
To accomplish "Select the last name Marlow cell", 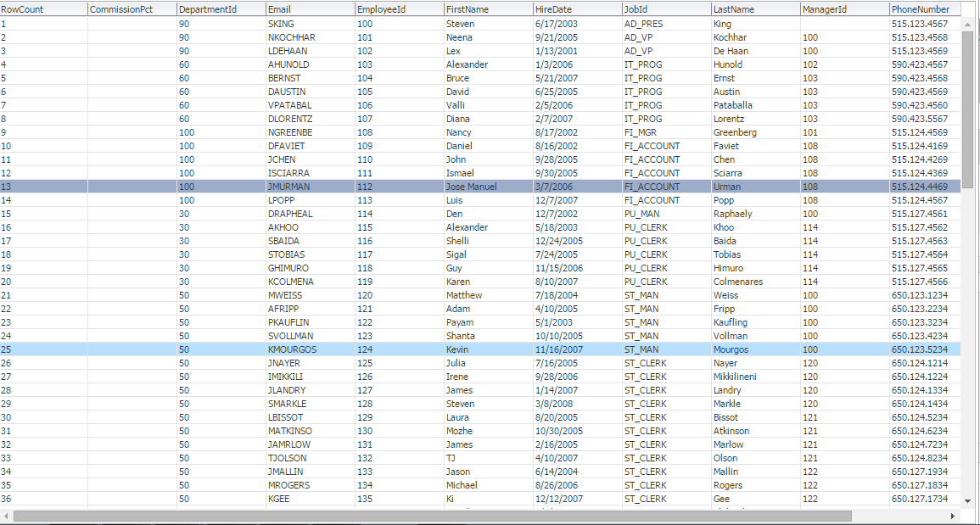I will pos(756,444).
